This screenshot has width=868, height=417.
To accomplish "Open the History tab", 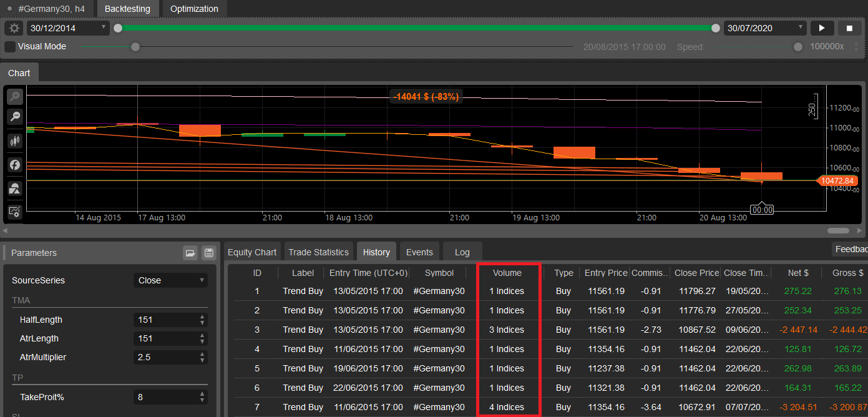I will click(x=376, y=252).
